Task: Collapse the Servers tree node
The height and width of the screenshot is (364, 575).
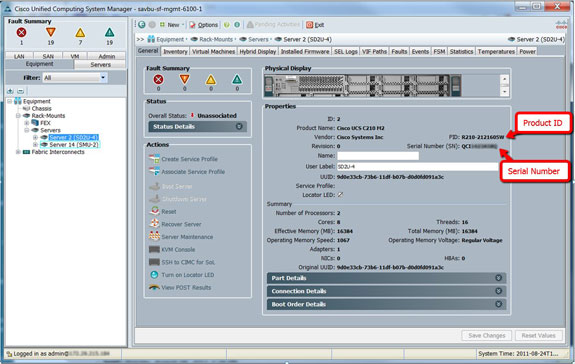Action: pyautogui.click(x=26, y=130)
